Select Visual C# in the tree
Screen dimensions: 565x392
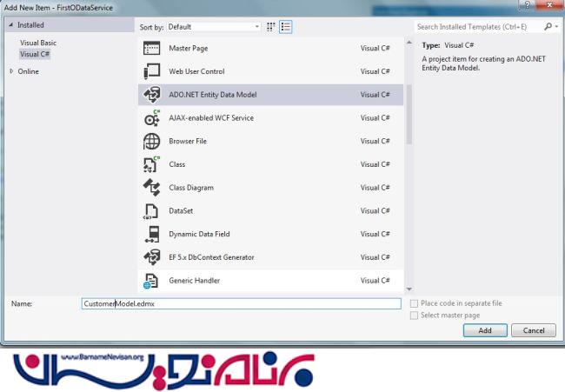click(x=35, y=54)
